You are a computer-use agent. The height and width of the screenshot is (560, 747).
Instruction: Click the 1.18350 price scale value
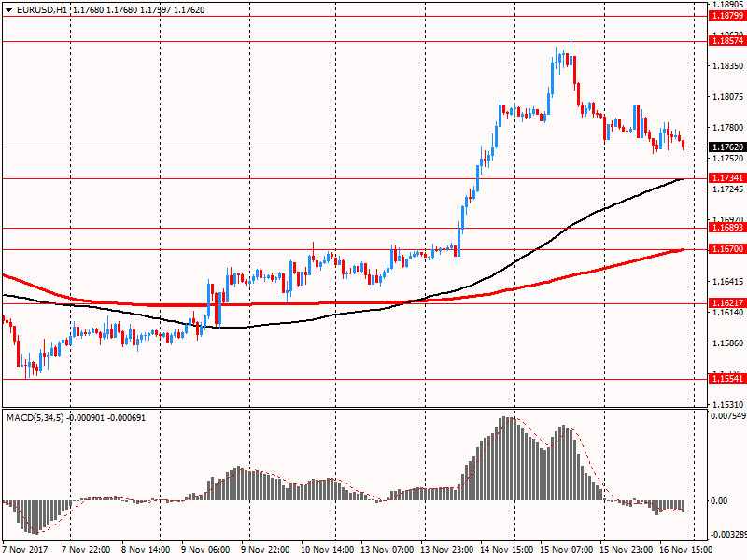click(x=727, y=66)
